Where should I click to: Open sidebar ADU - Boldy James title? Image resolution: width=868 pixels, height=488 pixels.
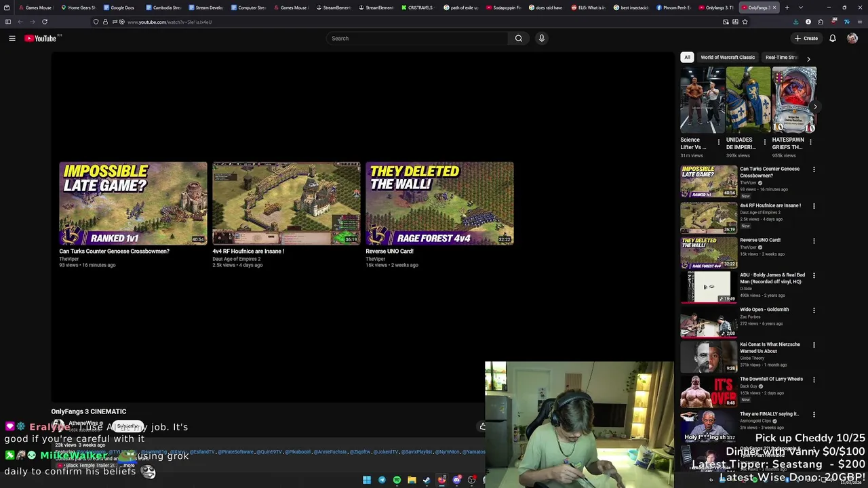[772, 279]
